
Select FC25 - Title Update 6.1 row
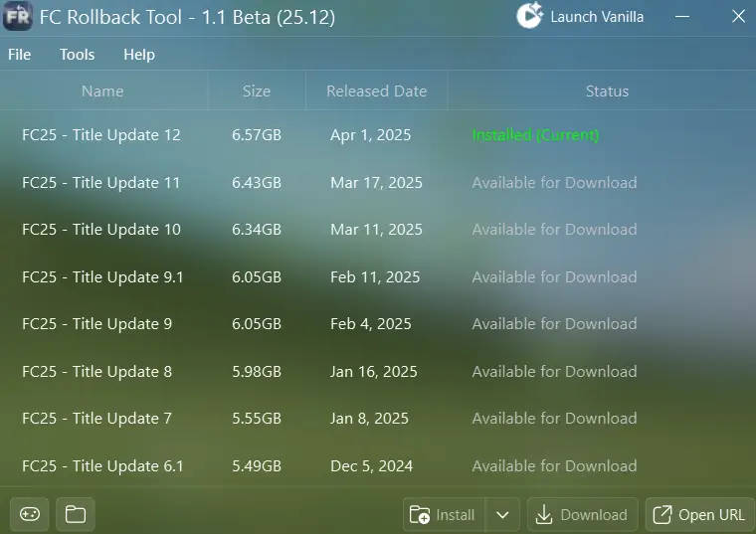[378, 466]
